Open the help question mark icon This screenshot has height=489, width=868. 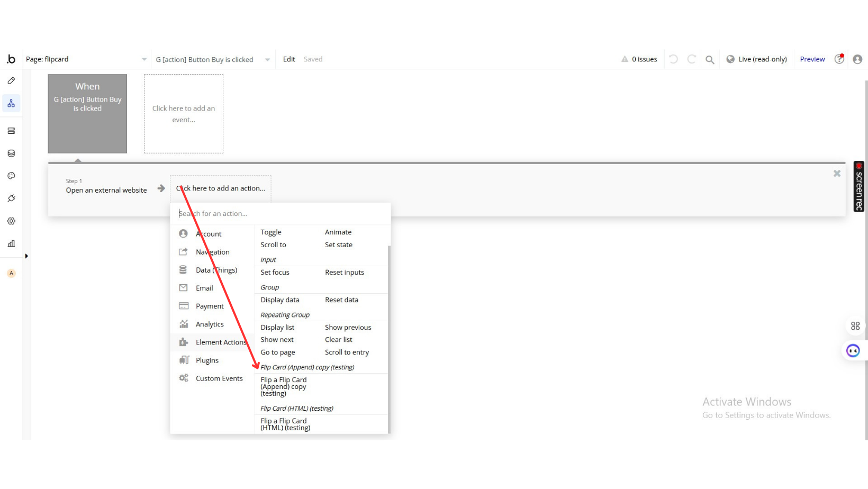coord(839,59)
